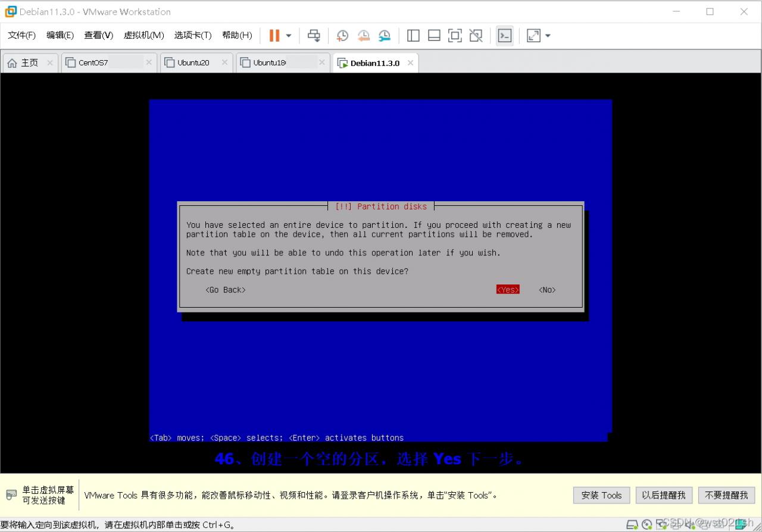Switch to Unity mode icon
Viewport: 762px width, 532px height.
point(476,36)
